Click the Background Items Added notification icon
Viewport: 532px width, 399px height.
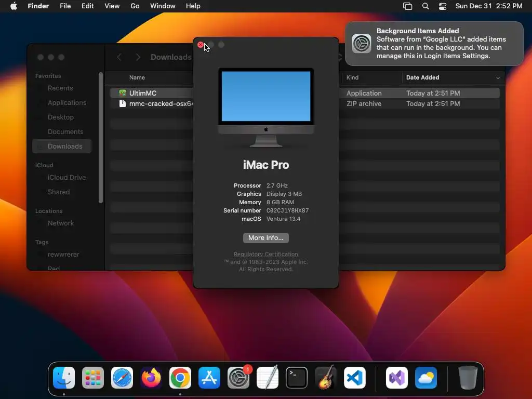[362, 44]
